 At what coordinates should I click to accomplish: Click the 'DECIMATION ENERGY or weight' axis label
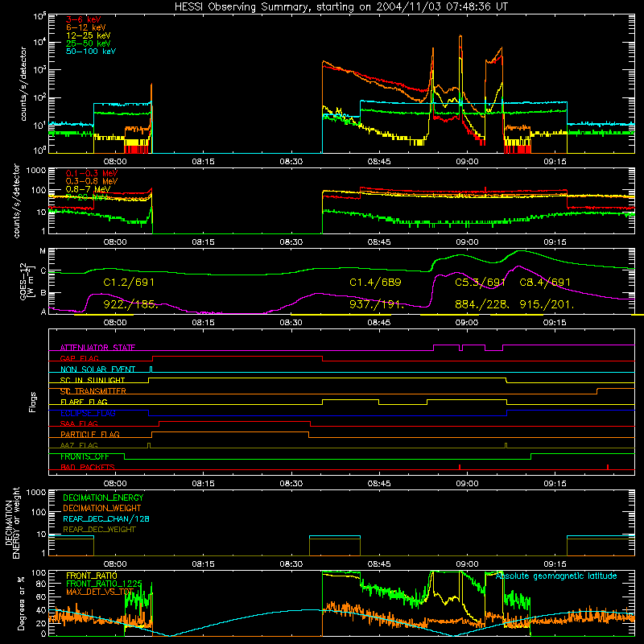pos(13,522)
